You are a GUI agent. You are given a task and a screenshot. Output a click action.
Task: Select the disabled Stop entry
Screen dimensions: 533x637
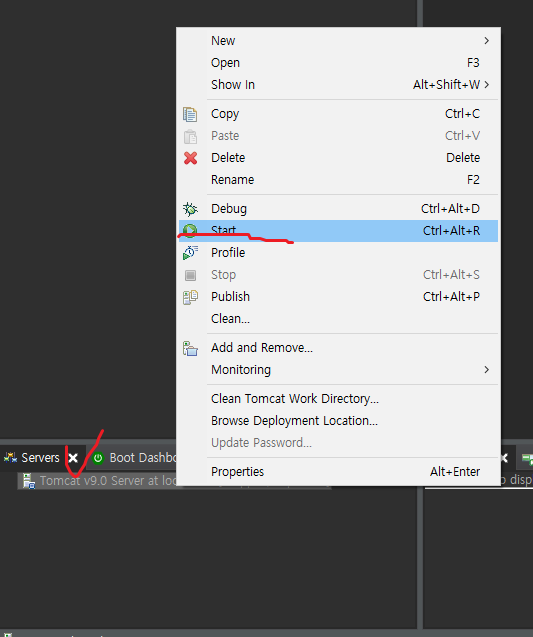click(x=338, y=275)
